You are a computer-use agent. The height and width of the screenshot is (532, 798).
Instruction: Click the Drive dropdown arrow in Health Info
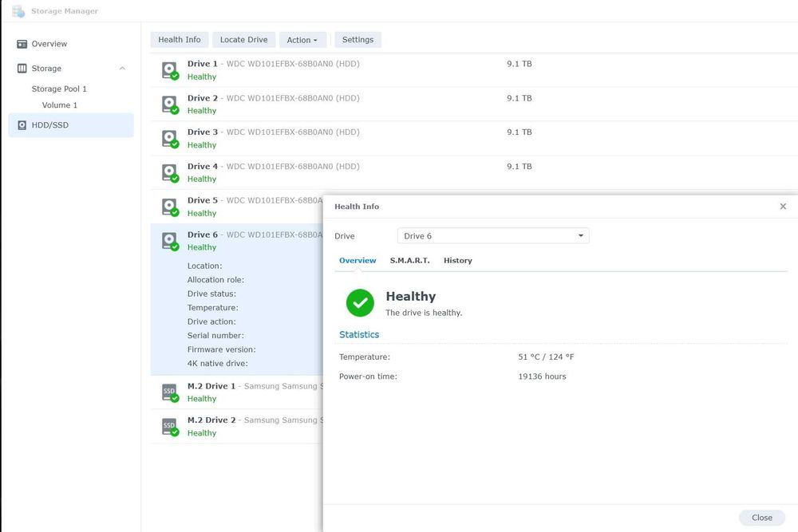[x=581, y=236]
